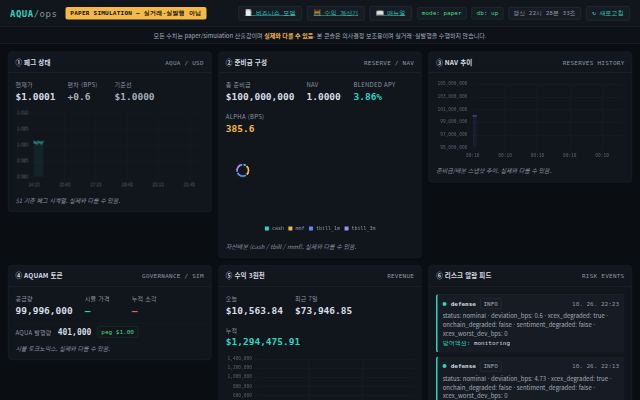Click the RESERVE / NAV panel label
The image size is (640, 400).
[x=389, y=63]
